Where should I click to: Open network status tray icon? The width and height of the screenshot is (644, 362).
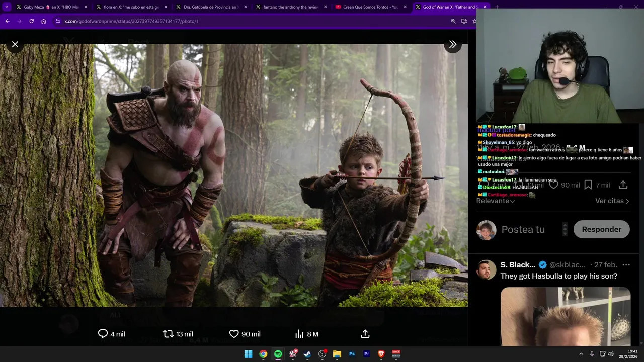tap(602, 354)
